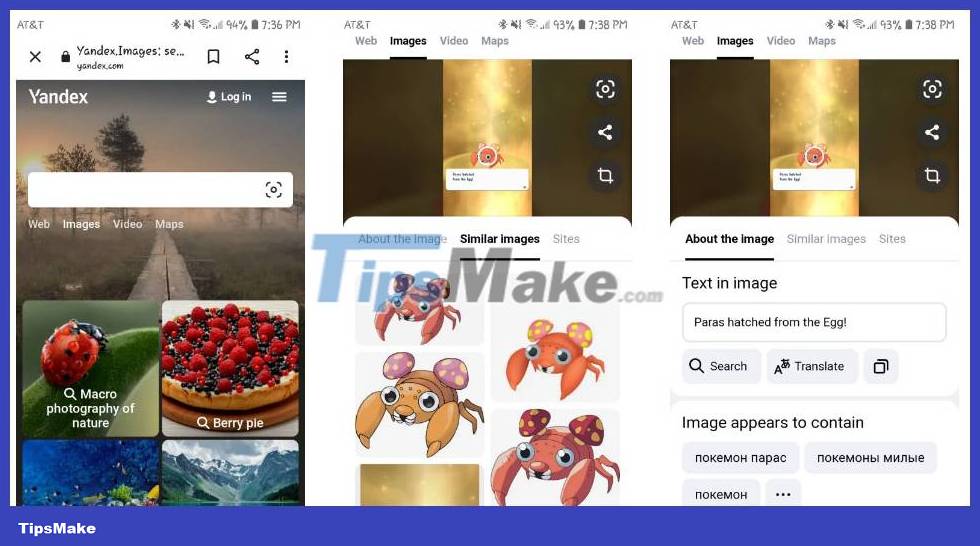Switch to Web tab in right screenshot

click(x=692, y=41)
